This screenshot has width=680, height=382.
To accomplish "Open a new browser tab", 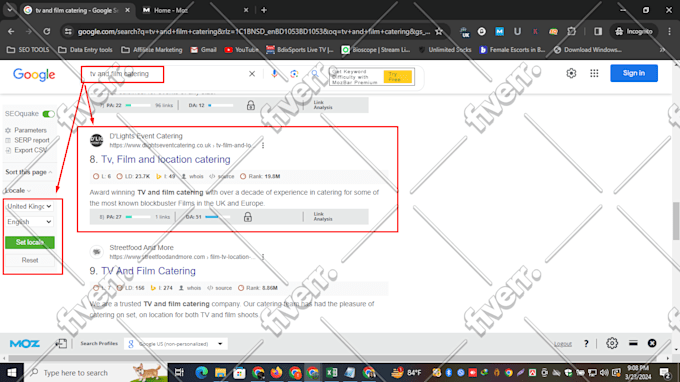I will 264,10.
